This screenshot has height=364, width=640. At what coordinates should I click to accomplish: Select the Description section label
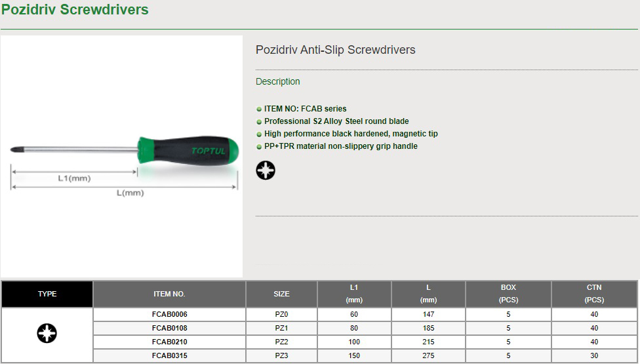tap(277, 81)
